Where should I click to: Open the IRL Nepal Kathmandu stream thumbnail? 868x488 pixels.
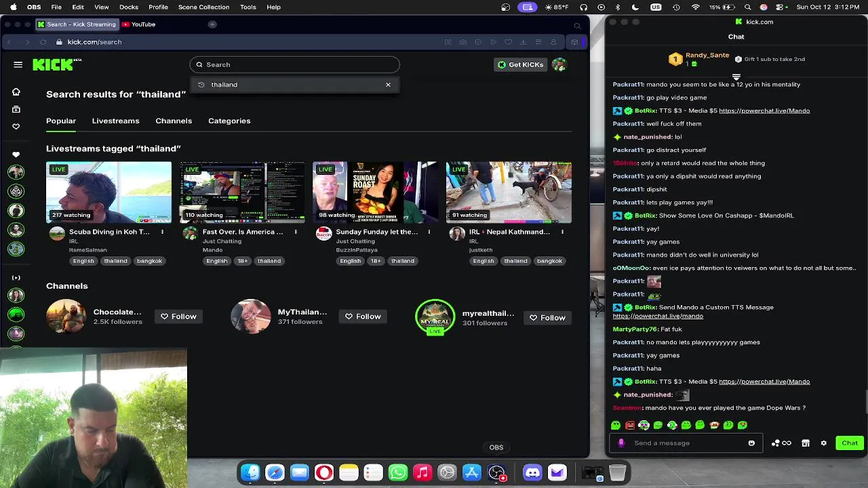tap(509, 192)
